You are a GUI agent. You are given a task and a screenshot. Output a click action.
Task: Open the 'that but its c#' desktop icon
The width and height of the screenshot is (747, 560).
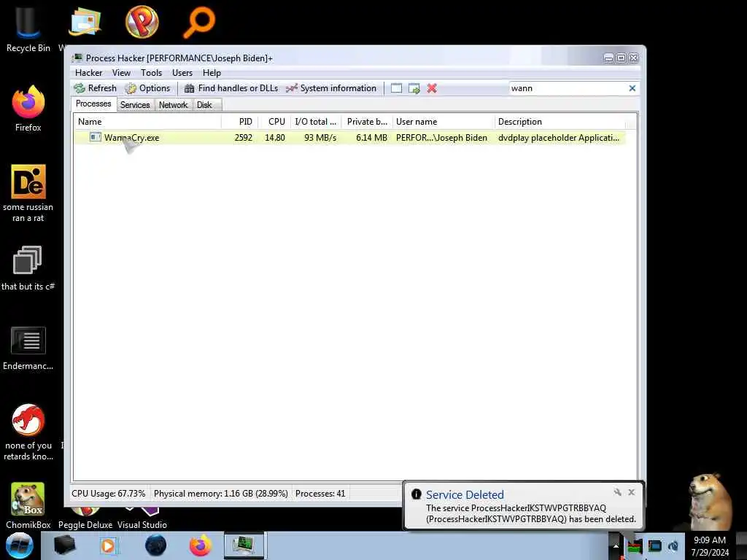coord(28,268)
